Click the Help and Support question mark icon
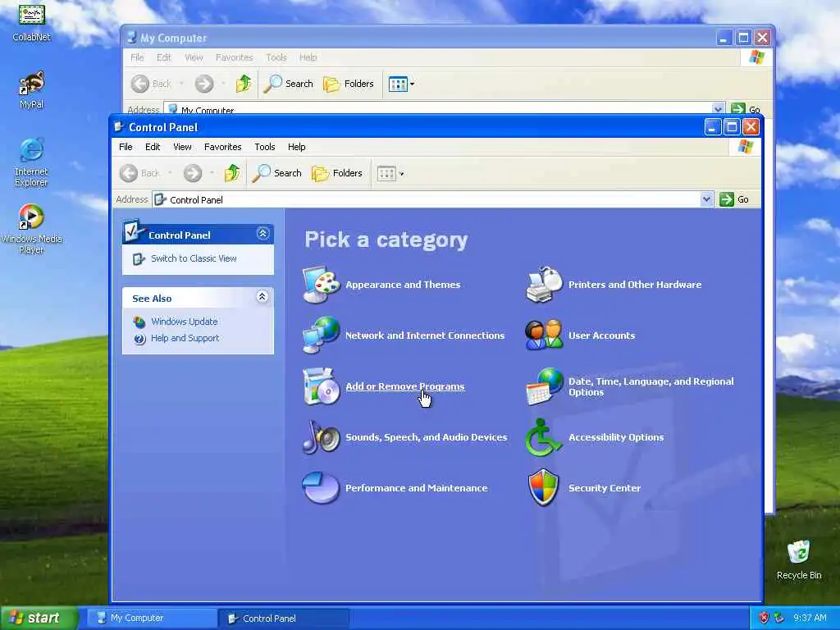The height and width of the screenshot is (630, 840). (x=139, y=339)
